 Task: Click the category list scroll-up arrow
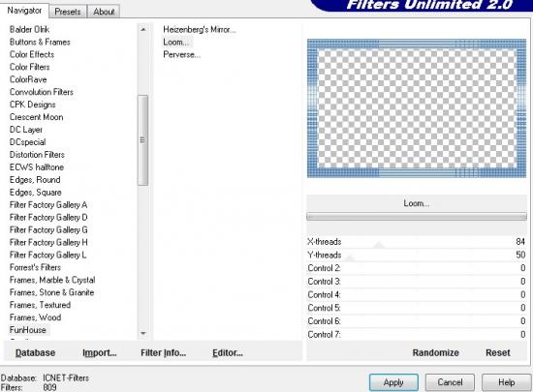pos(143,30)
